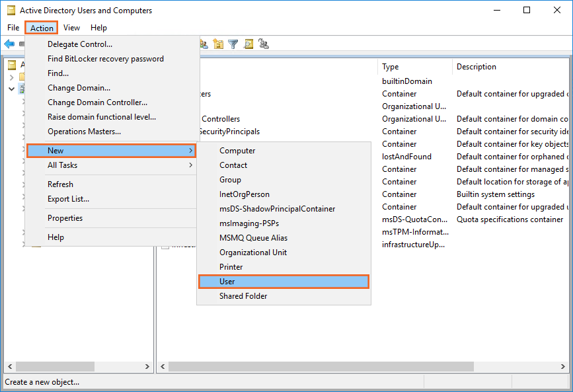573x392 pixels.
Task: Click the add to group toolbar icon
Action: point(264,44)
